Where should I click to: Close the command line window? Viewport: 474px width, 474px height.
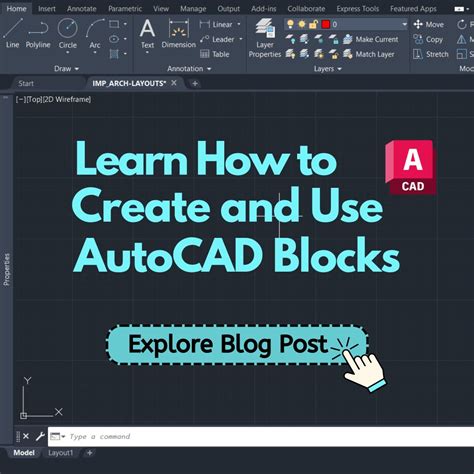click(26, 436)
